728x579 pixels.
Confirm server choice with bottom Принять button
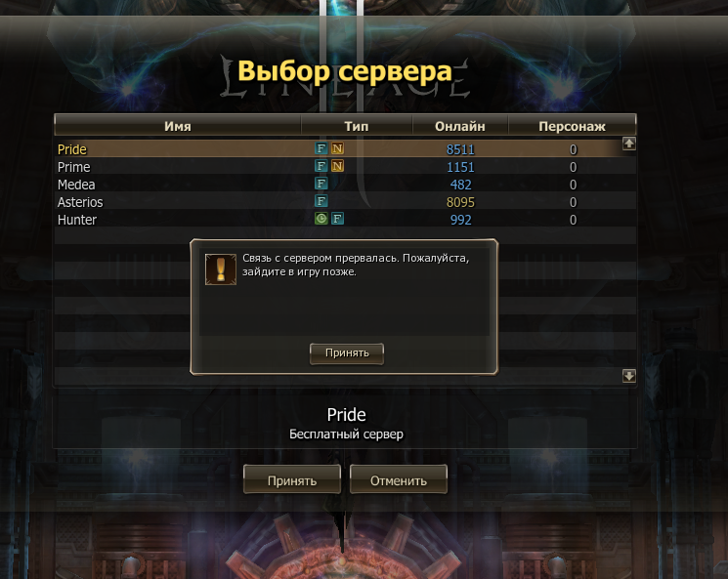292,480
